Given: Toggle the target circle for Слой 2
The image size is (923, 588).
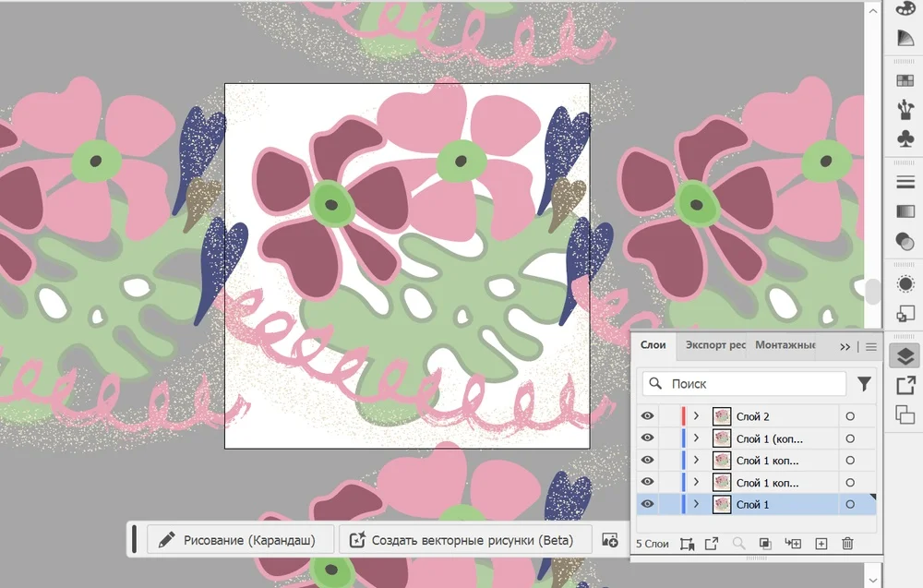Looking at the screenshot, I should point(850,417).
